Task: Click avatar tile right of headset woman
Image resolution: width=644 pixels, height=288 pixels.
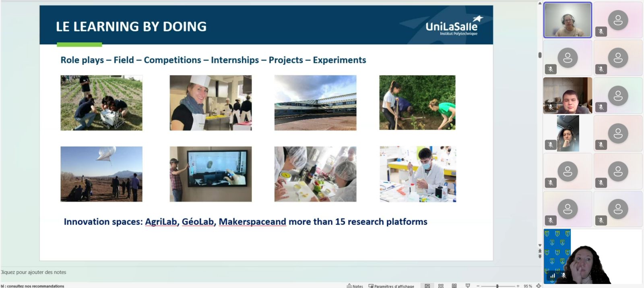Action: coord(618,20)
